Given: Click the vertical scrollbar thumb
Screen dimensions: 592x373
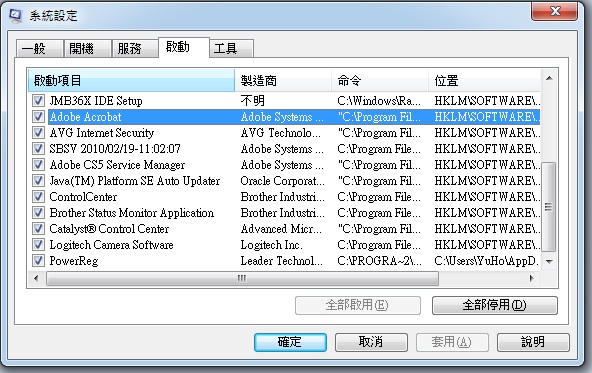Looking at the screenshot, I should [549, 207].
